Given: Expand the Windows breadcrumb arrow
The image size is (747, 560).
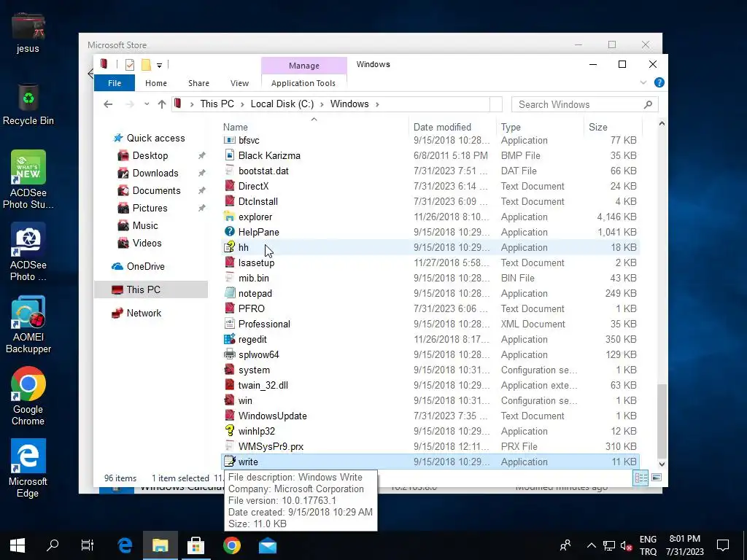Looking at the screenshot, I should click(x=377, y=104).
